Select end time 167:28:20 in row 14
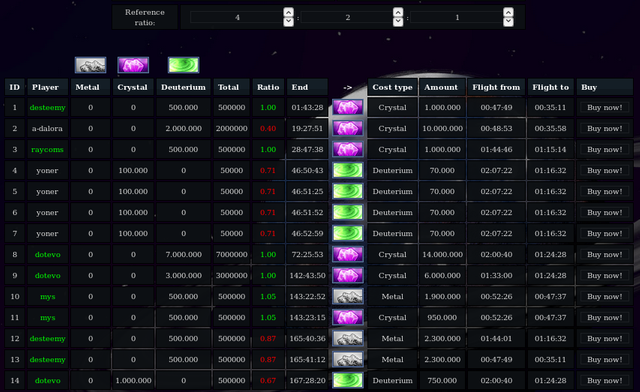 (x=307, y=381)
